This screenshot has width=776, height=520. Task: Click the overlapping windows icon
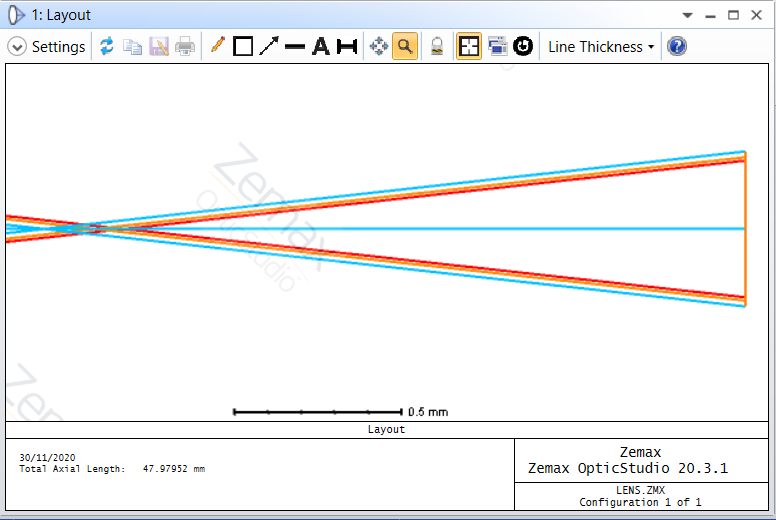tap(496, 47)
